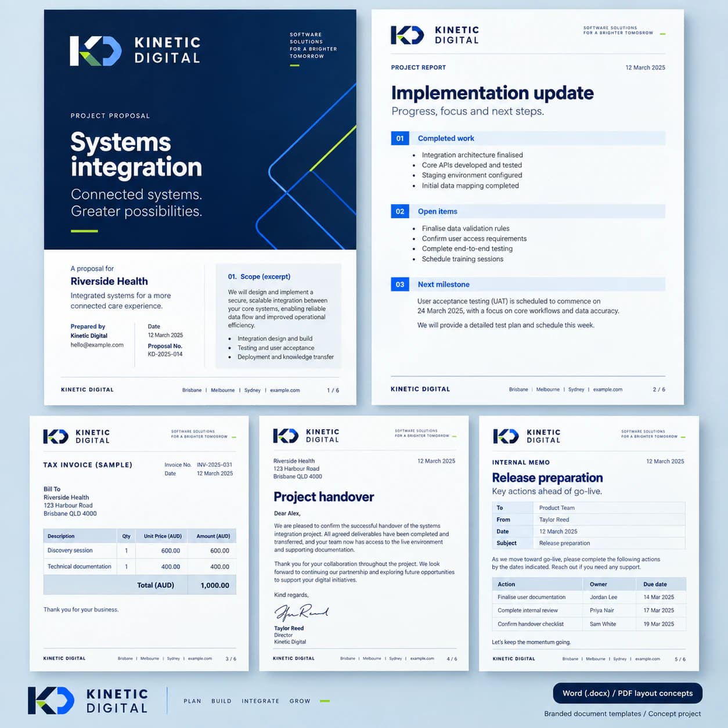Click the 01. Scope (excerpt) heading

pos(259,277)
